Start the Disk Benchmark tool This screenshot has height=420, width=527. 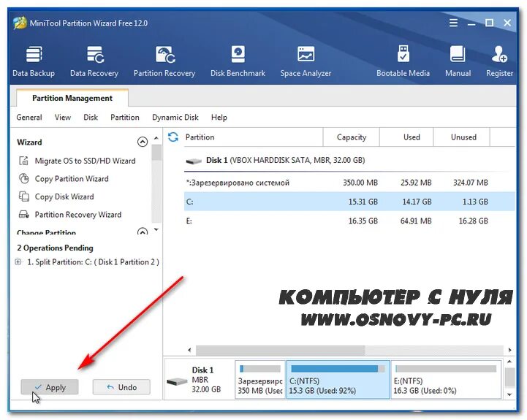tap(238, 61)
